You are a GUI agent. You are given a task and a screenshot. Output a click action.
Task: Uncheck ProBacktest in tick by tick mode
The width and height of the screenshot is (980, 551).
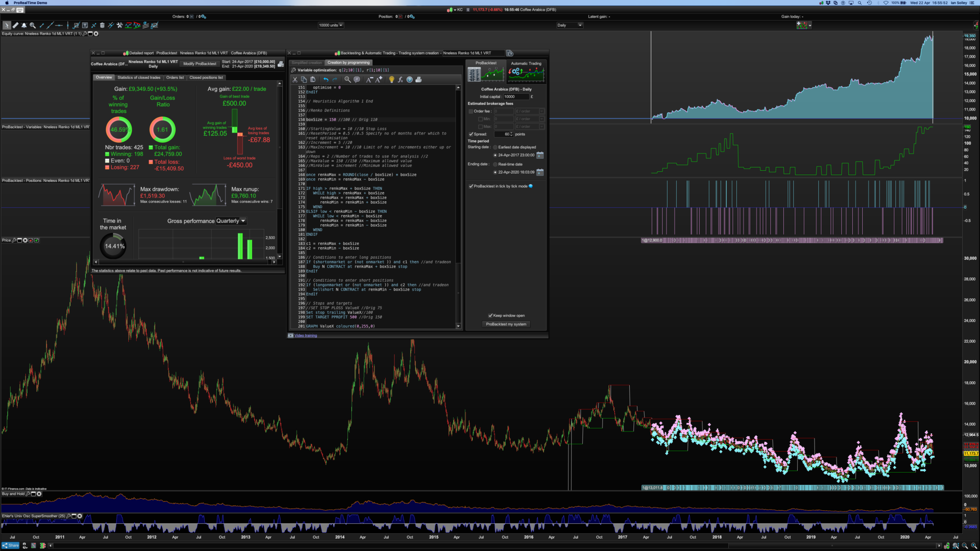coord(471,187)
